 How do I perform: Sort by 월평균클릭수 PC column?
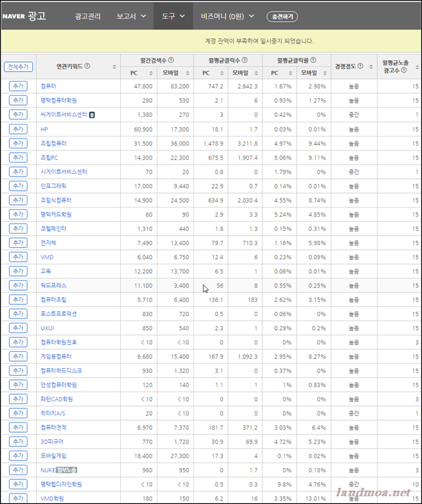pos(222,73)
